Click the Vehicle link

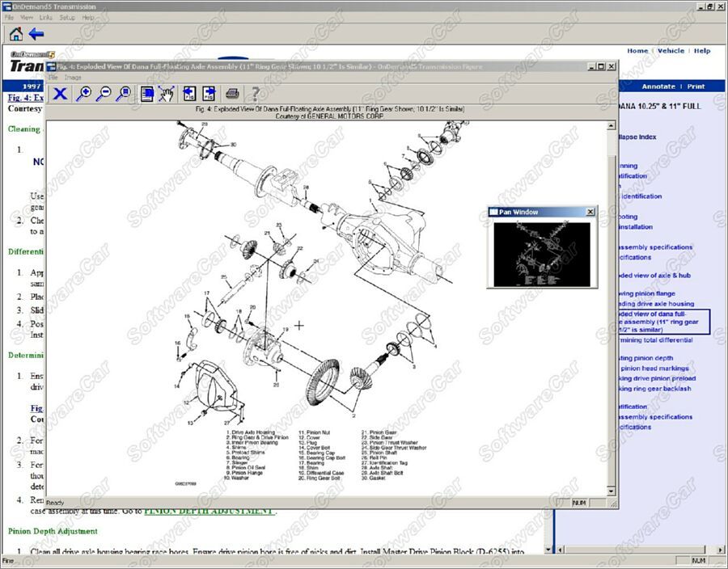[670, 51]
